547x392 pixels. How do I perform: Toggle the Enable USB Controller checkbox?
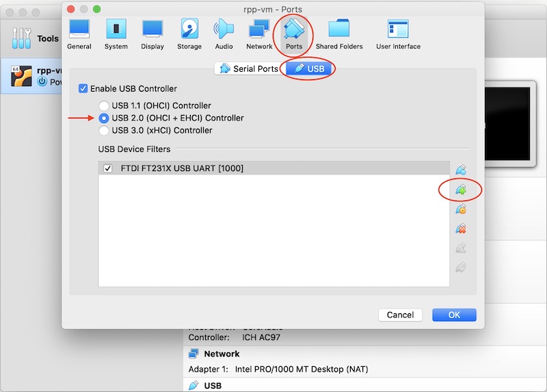tap(83, 89)
